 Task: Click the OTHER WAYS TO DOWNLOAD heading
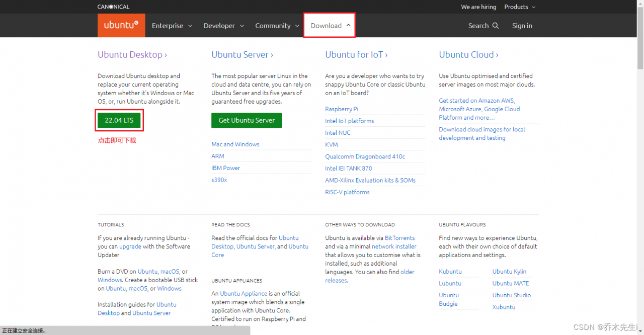click(360, 225)
